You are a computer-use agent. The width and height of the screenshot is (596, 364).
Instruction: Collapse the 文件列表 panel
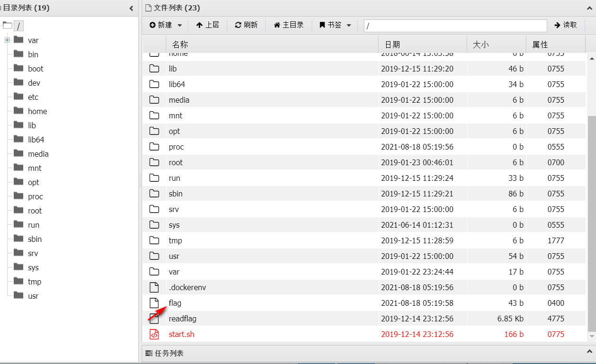pyautogui.click(x=589, y=8)
